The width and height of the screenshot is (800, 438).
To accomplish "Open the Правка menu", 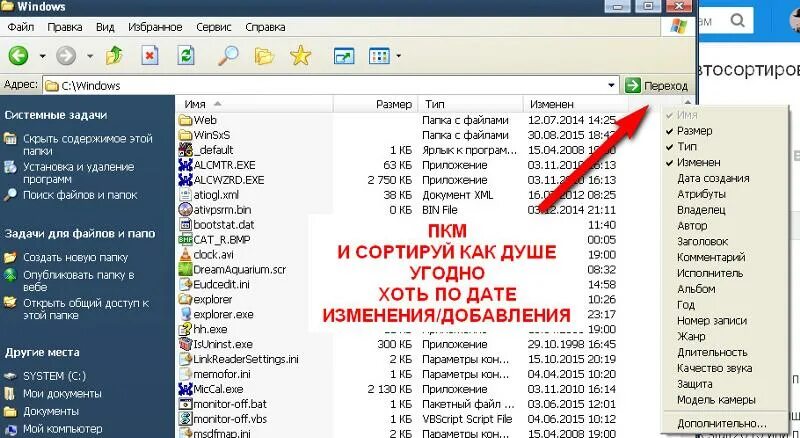I will [65, 27].
